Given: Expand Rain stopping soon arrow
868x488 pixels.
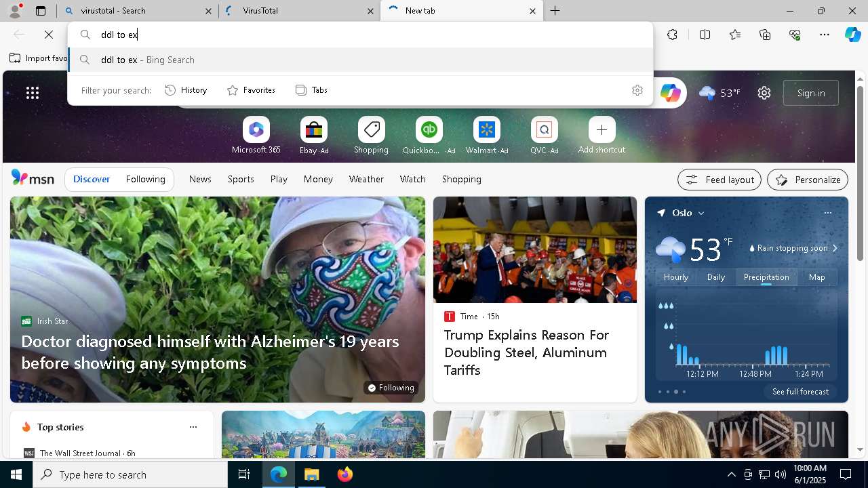Looking at the screenshot, I should tap(835, 248).
